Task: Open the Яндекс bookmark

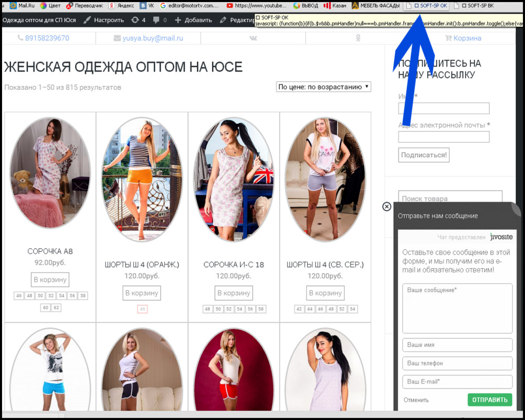Action: pyautogui.click(x=121, y=6)
